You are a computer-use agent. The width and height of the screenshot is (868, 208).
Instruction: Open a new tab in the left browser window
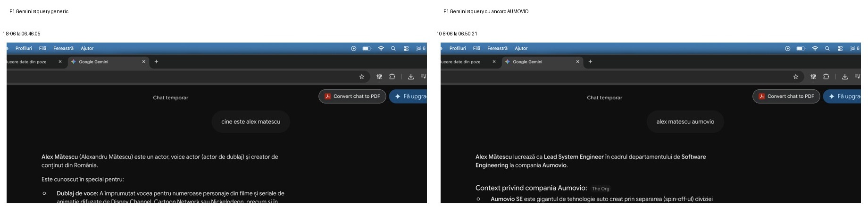[x=156, y=61]
